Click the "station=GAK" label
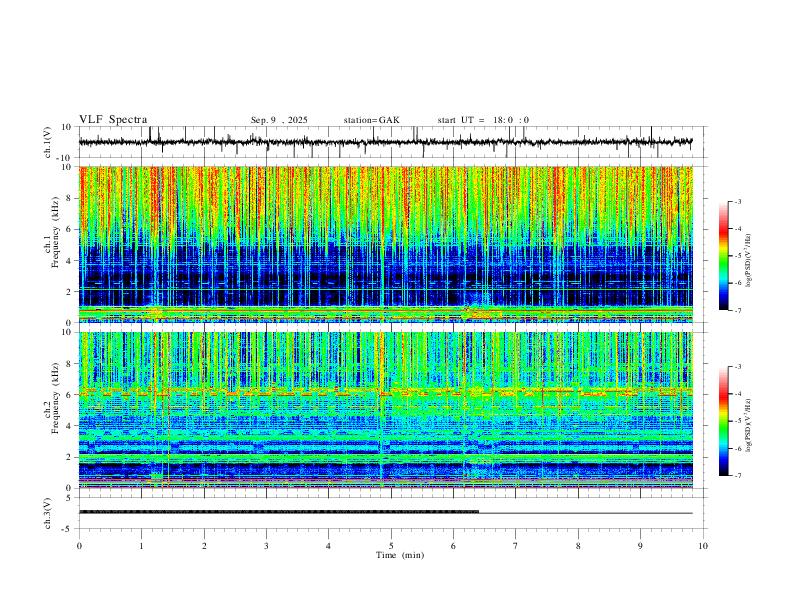The width and height of the screenshot is (792, 612). tap(371, 120)
